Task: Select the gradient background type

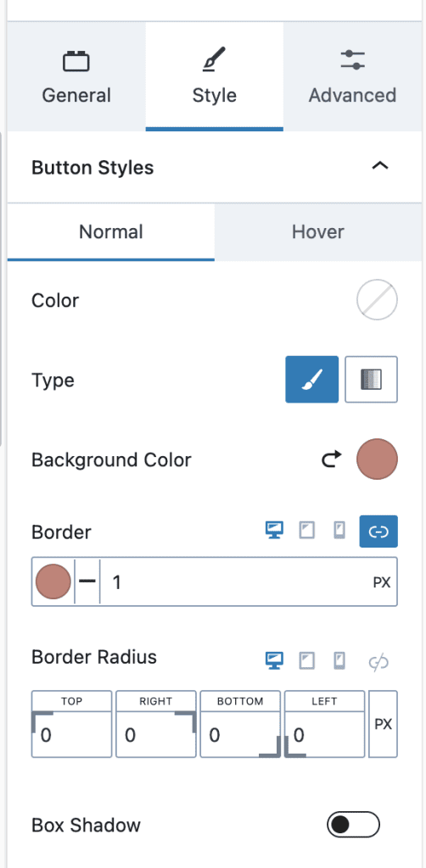Action: [x=371, y=379]
